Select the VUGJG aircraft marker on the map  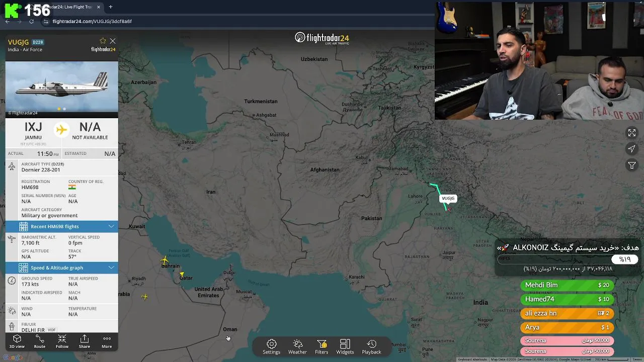tap(448, 209)
